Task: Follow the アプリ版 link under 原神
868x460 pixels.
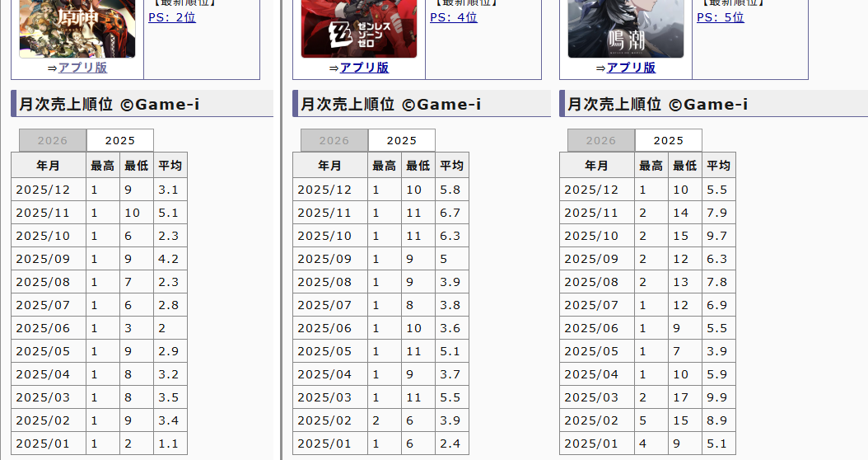Action: point(82,68)
